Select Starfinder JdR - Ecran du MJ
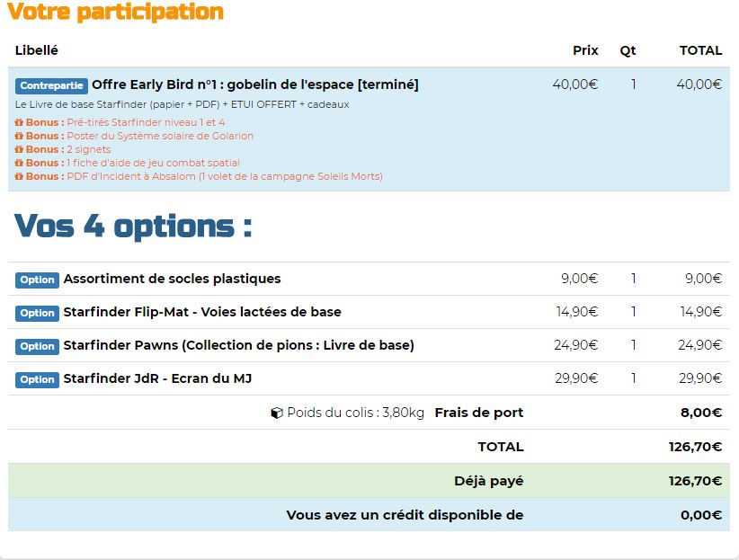The image size is (739, 560). click(157, 378)
